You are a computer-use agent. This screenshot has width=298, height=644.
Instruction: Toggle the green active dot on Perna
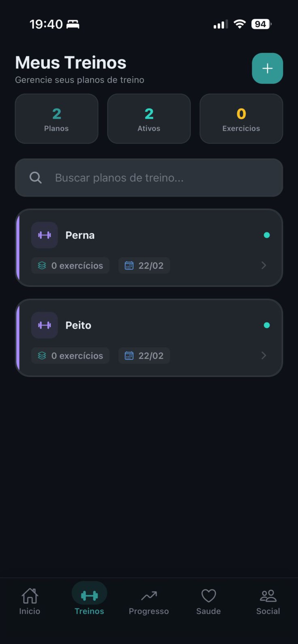pos(267,235)
